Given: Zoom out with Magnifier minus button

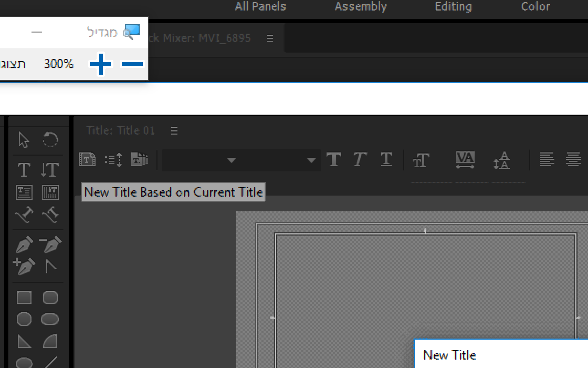Looking at the screenshot, I should pyautogui.click(x=132, y=64).
